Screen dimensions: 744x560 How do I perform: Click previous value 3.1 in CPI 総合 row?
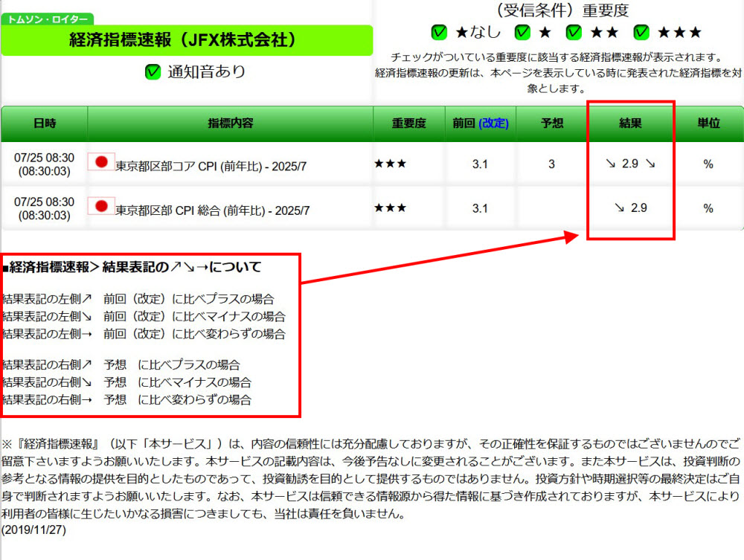coord(480,208)
